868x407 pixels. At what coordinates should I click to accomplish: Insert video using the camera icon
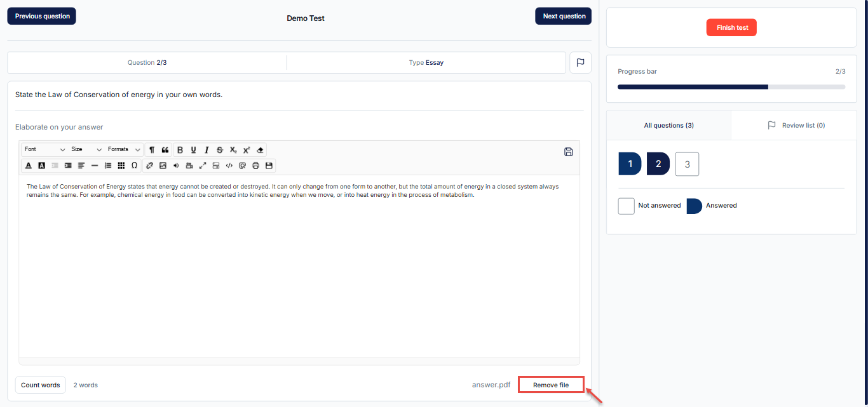[189, 166]
